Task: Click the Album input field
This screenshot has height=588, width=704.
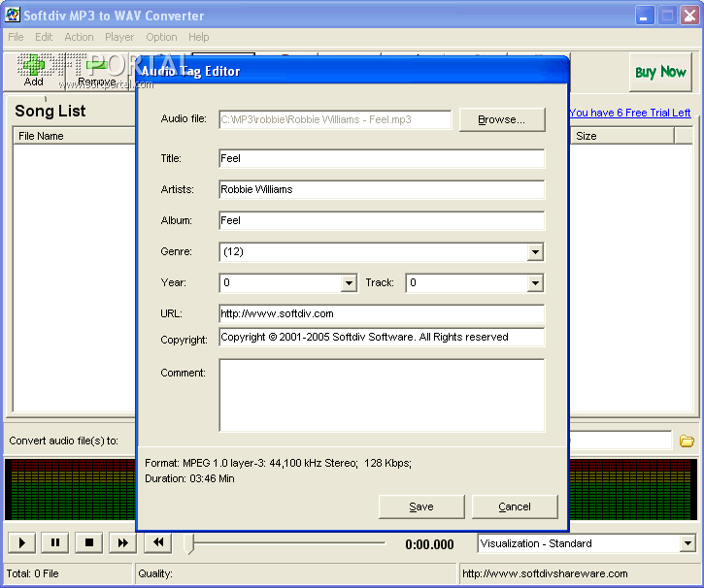Action: pos(382,220)
